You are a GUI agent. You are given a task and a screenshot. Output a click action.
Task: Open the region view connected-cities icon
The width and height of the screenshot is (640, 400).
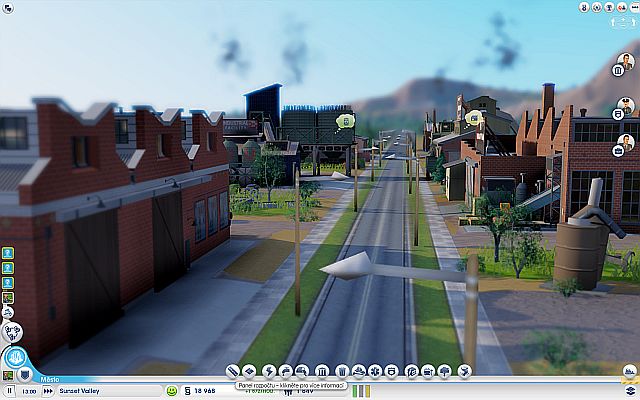click(12, 332)
